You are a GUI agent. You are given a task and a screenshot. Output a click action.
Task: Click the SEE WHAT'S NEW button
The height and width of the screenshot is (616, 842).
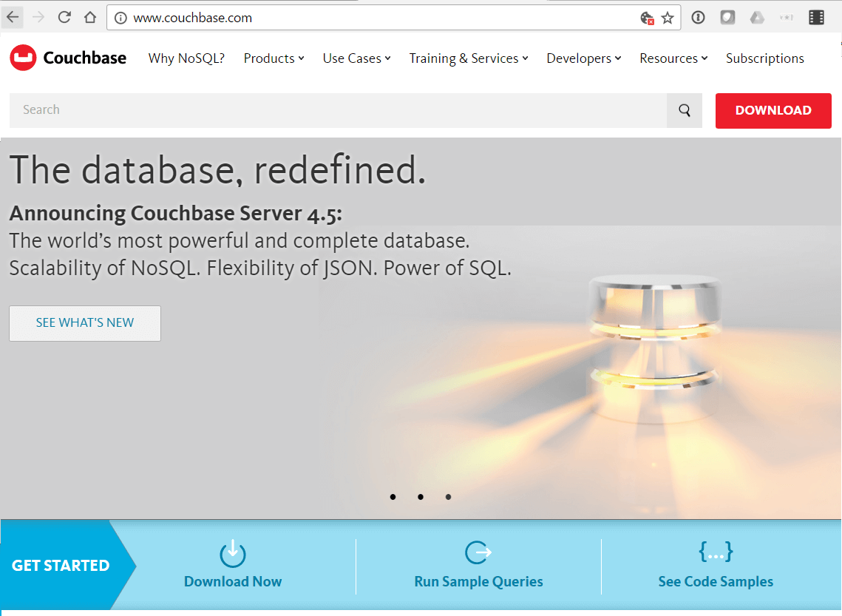(x=84, y=323)
